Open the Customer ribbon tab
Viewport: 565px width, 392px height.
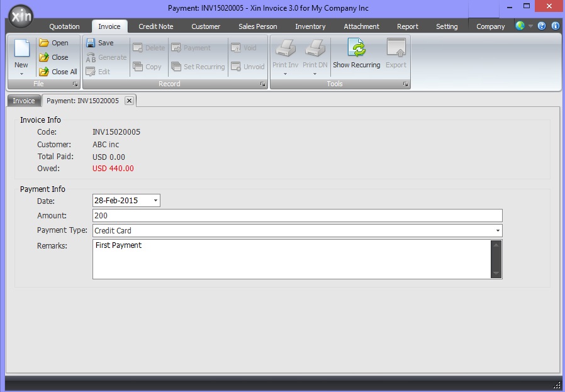click(x=206, y=26)
